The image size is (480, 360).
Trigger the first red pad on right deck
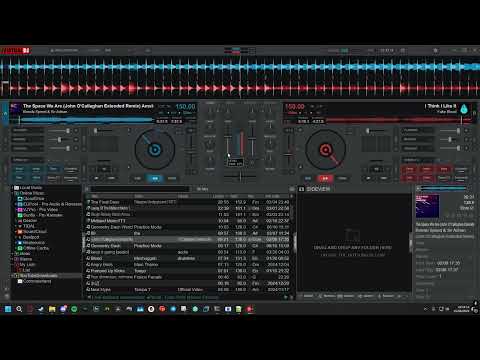pos(409,169)
